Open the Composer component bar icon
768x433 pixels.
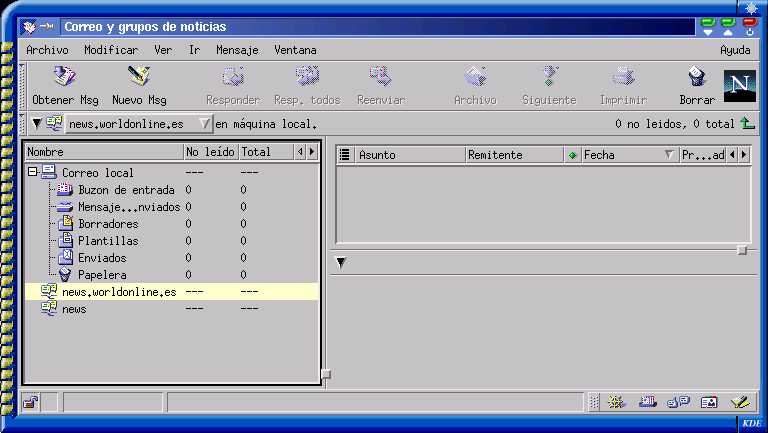point(740,403)
